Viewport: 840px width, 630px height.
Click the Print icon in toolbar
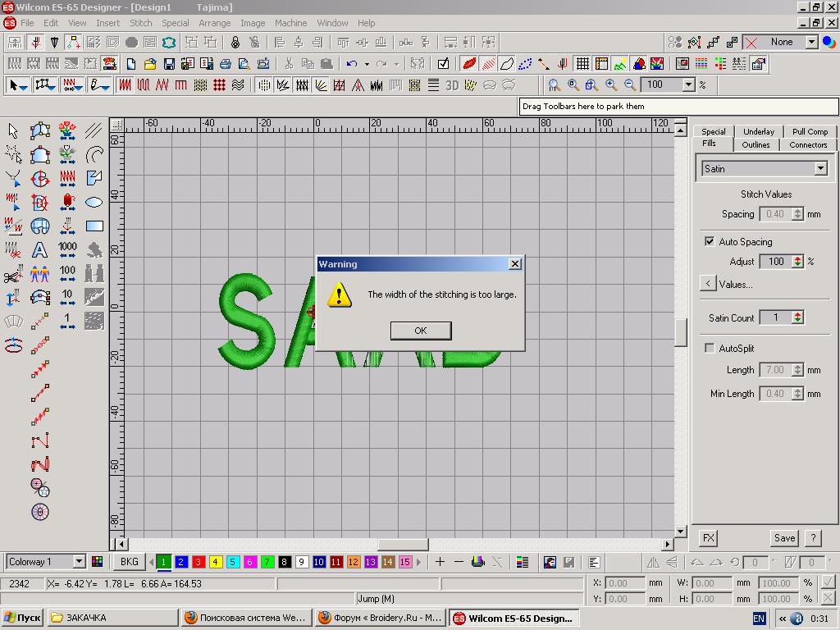[x=225, y=64]
